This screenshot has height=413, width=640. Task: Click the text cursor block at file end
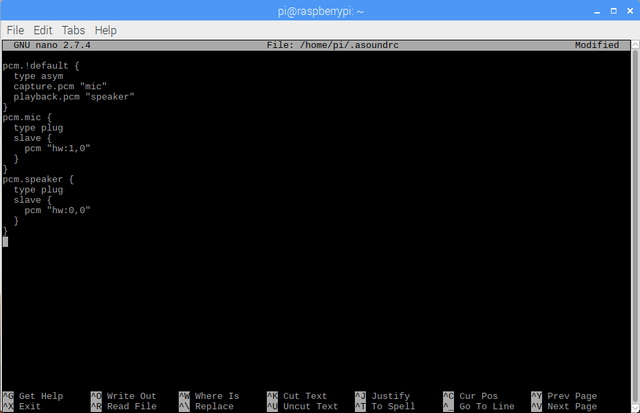pyautogui.click(x=5, y=242)
